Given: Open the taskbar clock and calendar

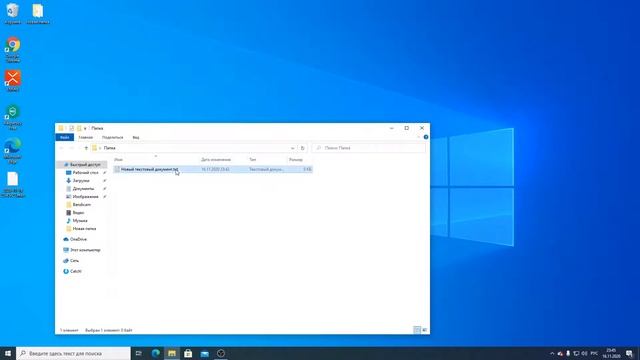Looking at the screenshot, I should [611, 353].
